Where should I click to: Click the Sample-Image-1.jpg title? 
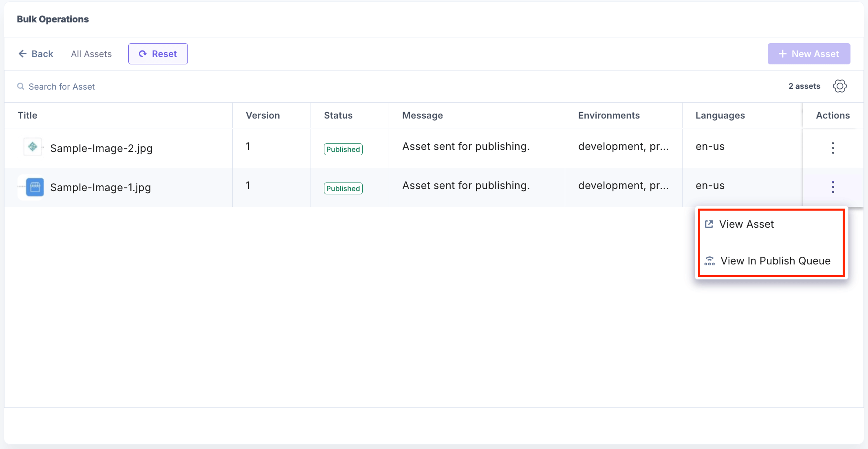click(100, 187)
